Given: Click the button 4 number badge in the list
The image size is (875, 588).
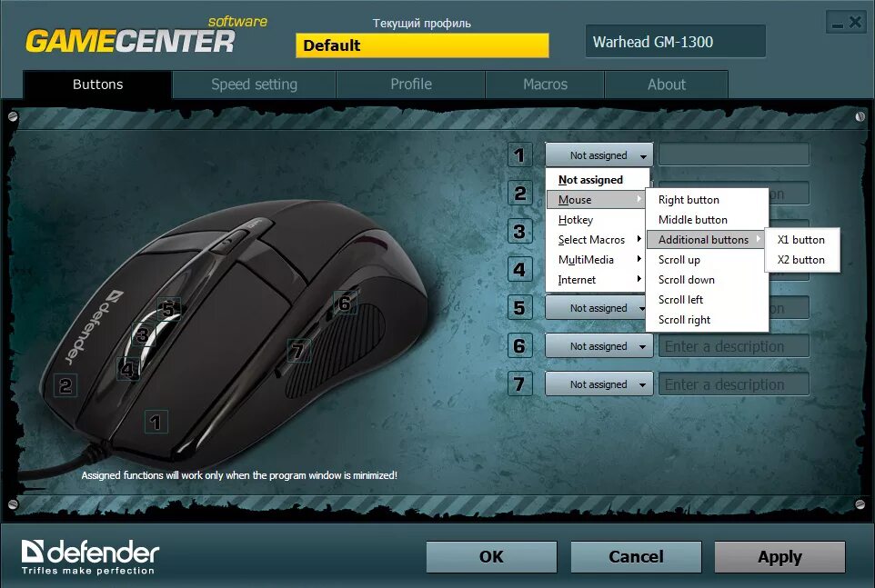Looking at the screenshot, I should pos(519,270).
